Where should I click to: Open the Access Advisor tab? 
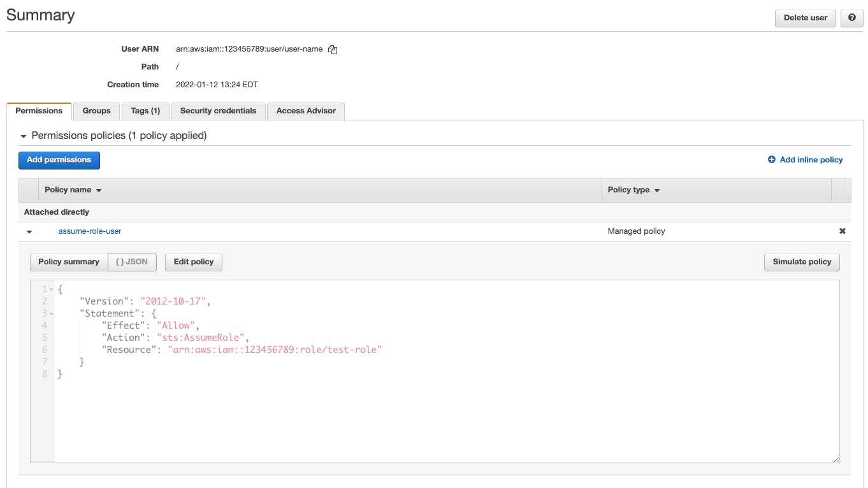pos(306,111)
